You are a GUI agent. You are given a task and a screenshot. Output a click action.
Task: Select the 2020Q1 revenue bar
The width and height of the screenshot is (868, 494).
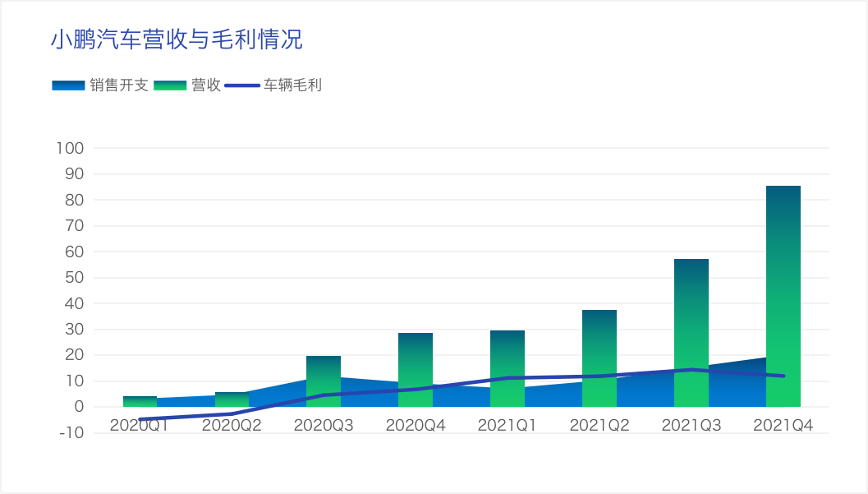(140, 401)
